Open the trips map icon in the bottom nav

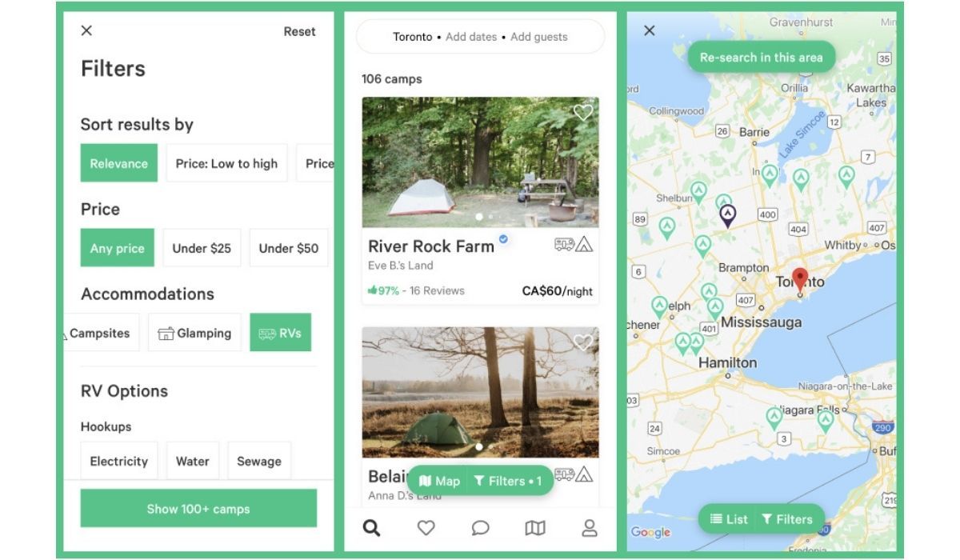534,528
